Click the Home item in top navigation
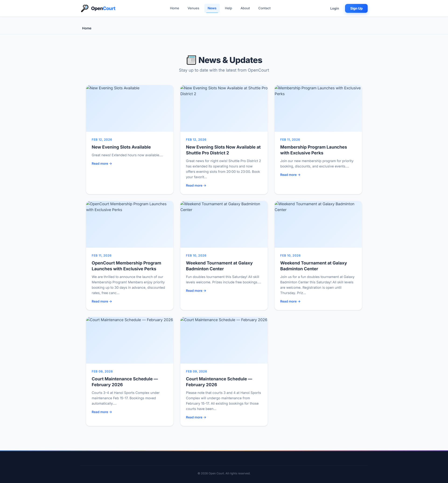This screenshot has width=448, height=483. (x=174, y=8)
